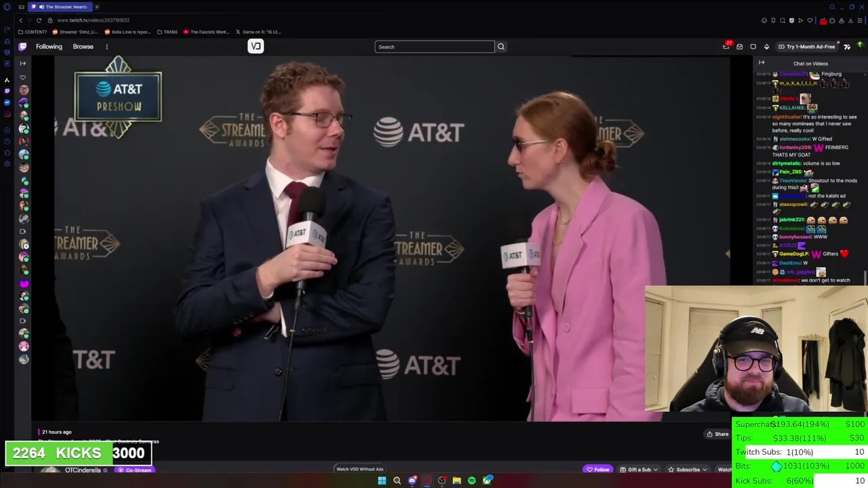Open OTCinderella channel name link

tap(83, 470)
